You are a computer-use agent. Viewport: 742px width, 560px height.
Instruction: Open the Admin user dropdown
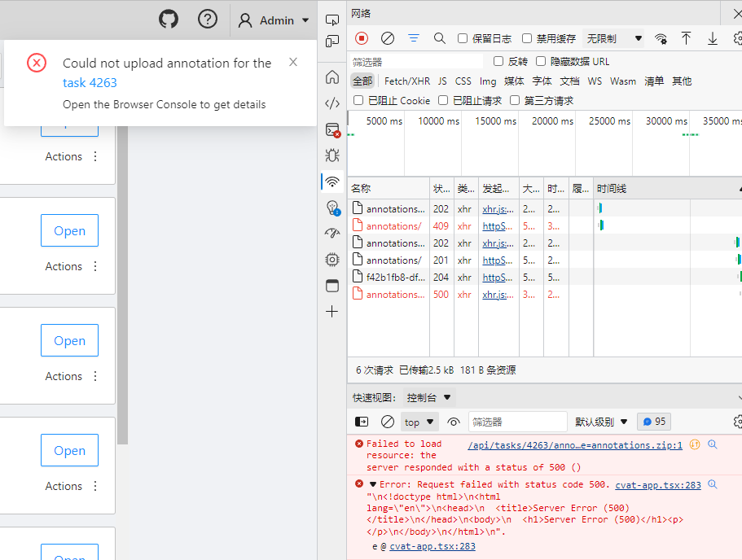point(274,20)
